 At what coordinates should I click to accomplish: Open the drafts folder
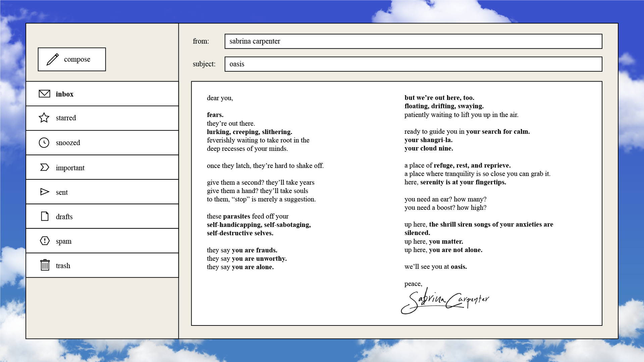click(64, 217)
